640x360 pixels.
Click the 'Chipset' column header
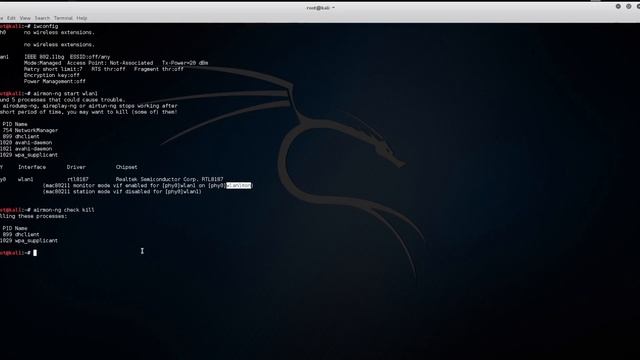[127, 167]
